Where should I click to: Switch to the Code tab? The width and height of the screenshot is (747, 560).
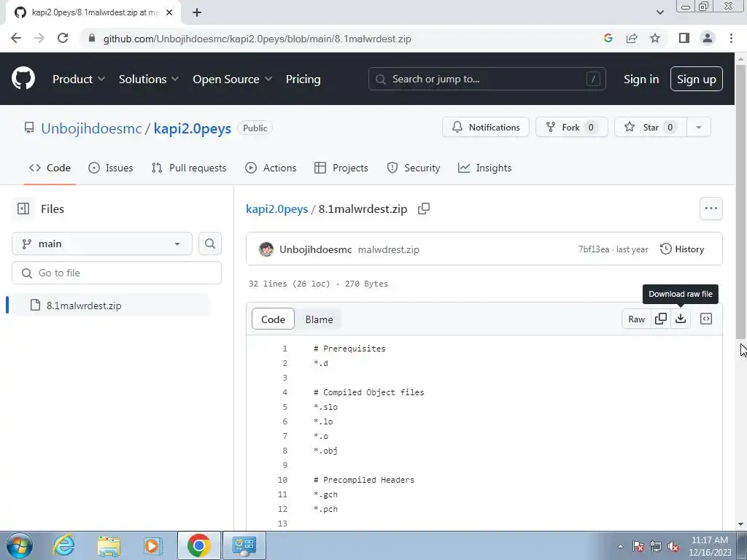50,168
